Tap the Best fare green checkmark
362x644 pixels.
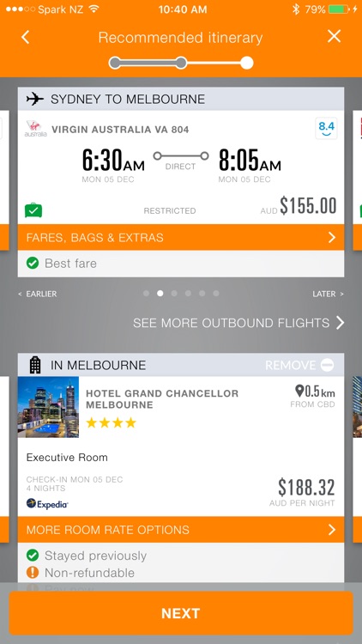(x=33, y=264)
